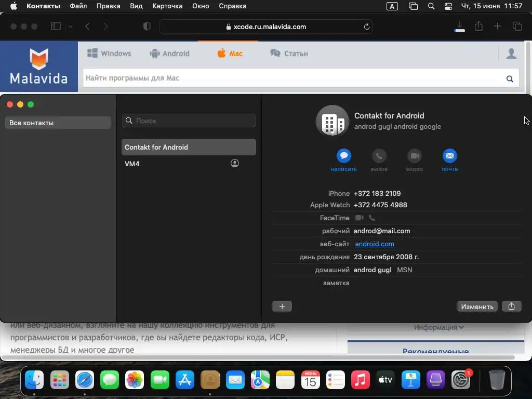Select the VM4 contact

click(x=189, y=164)
